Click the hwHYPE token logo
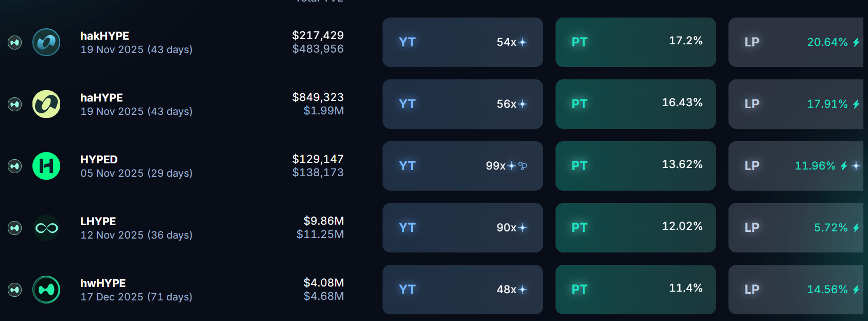Viewport: 868px width, 321px height. point(46,290)
